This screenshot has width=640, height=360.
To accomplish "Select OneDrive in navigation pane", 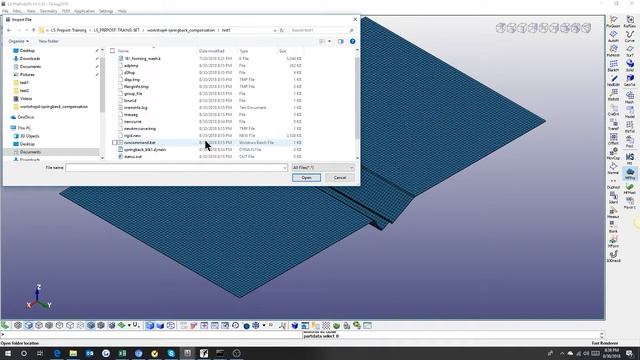I will coord(26,117).
